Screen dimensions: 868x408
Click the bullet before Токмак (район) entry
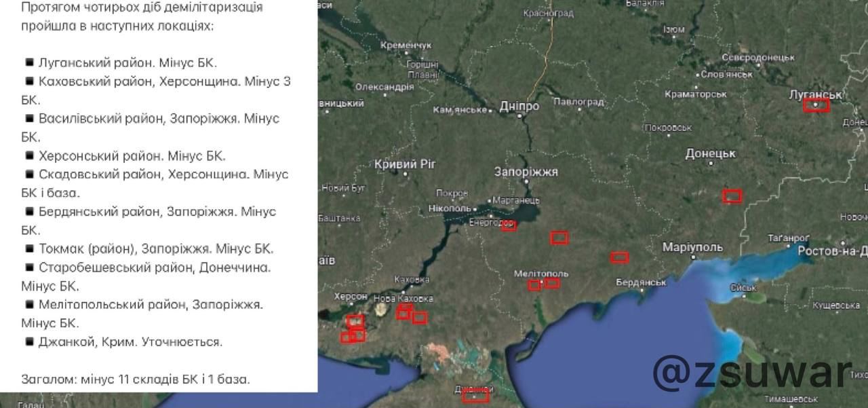29,248
